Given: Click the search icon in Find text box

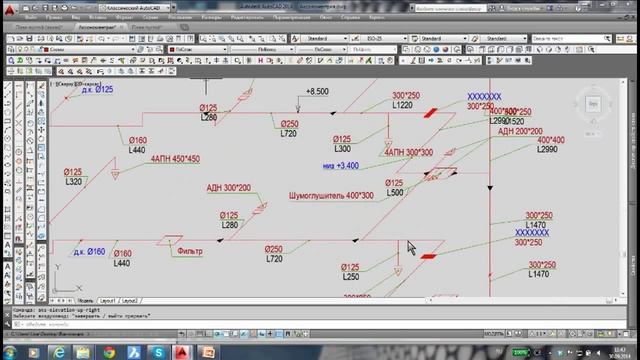Looking at the screenshot, I should [x=607, y=38].
